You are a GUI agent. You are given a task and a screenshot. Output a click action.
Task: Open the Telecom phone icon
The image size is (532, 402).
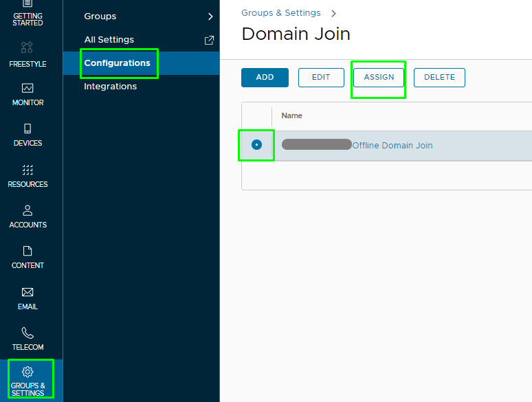(x=27, y=333)
